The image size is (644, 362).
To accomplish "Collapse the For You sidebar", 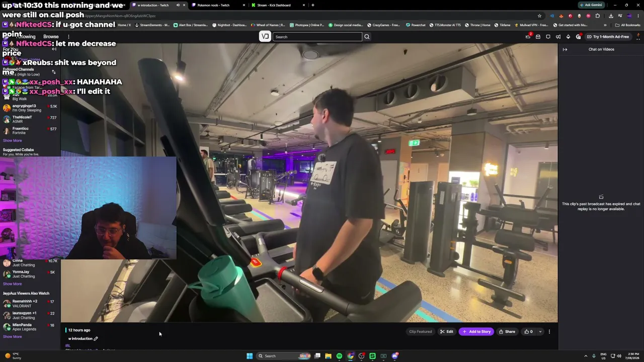I will pyautogui.click(x=54, y=49).
